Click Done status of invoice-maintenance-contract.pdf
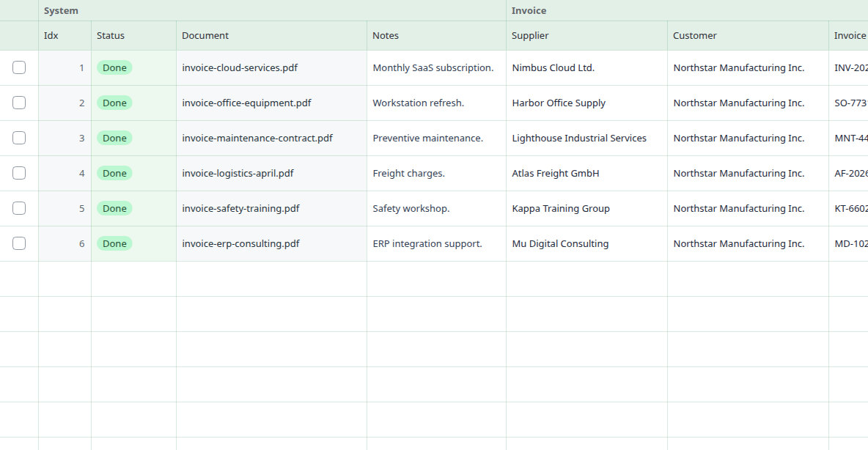 click(114, 138)
